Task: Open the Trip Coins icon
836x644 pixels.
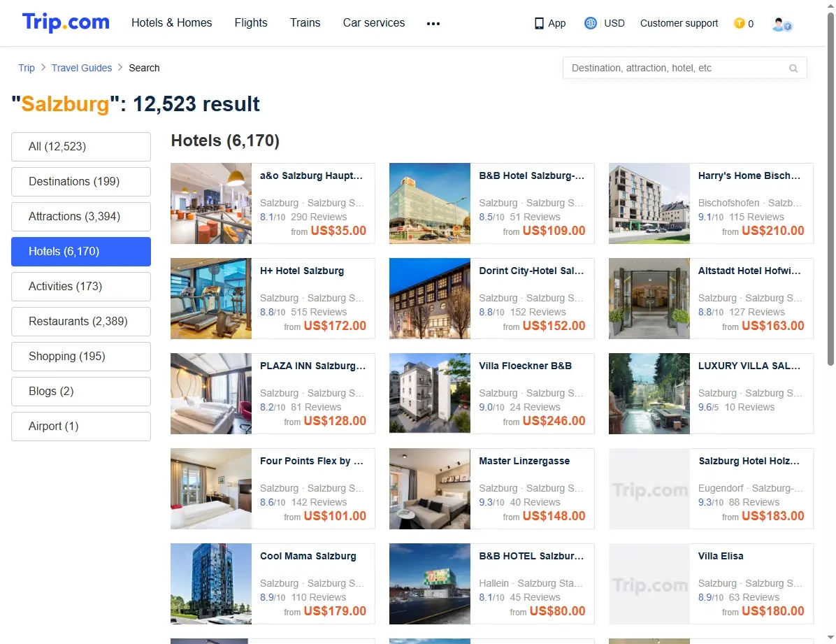Action: click(x=739, y=23)
